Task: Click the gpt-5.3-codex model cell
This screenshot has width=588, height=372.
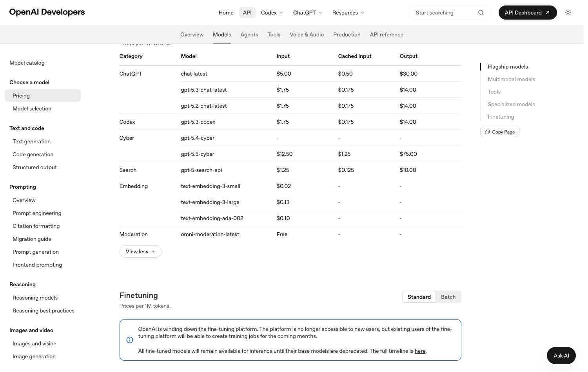Action: (x=198, y=122)
